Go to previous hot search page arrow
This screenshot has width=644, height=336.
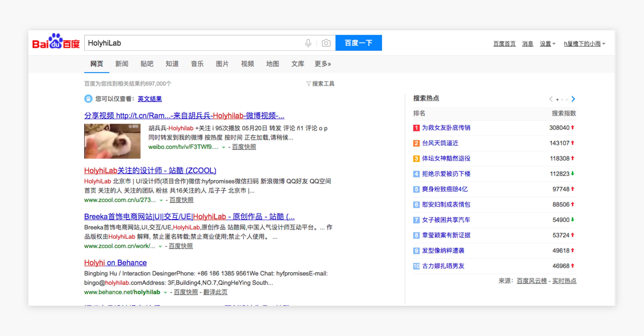pos(551,99)
